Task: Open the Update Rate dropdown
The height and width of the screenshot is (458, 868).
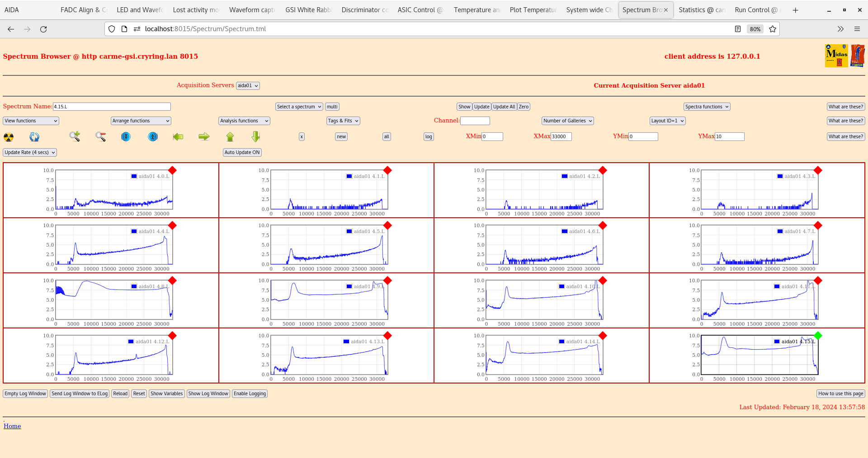Action: [x=30, y=153]
